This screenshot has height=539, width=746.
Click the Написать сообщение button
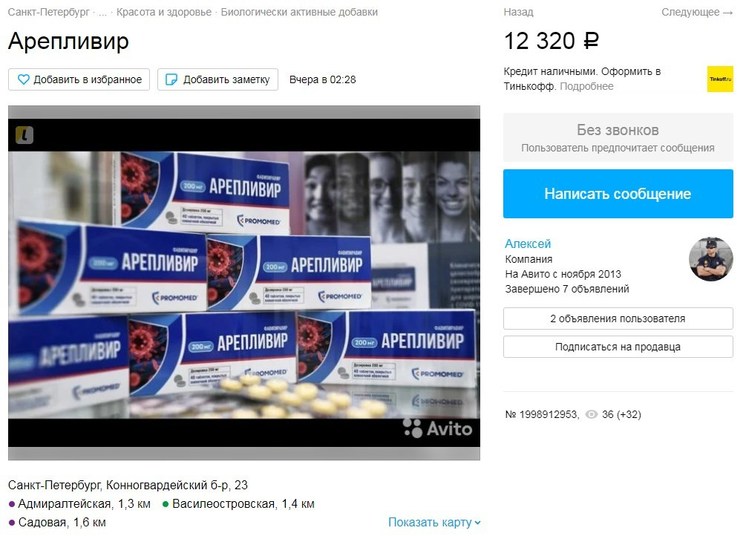[618, 194]
